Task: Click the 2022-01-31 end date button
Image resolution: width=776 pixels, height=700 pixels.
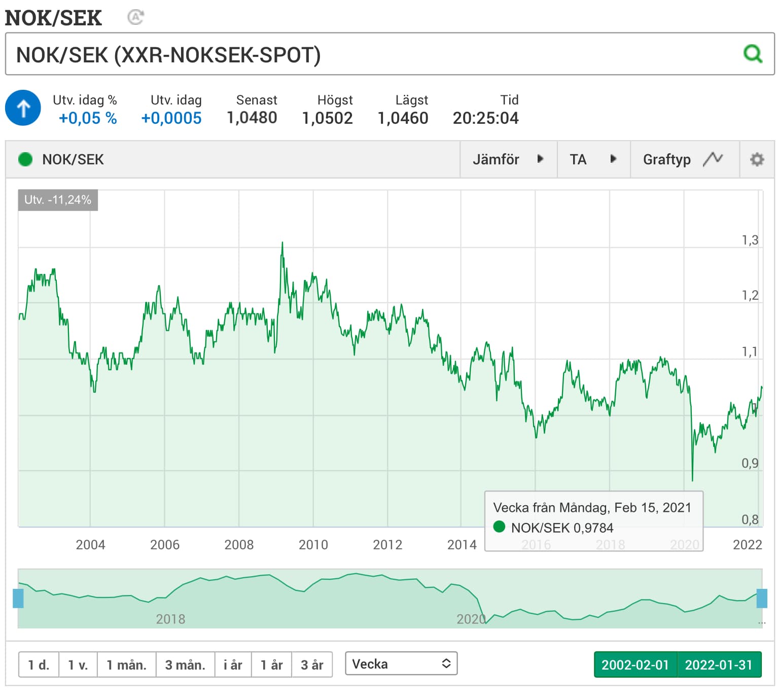Action: pos(719,664)
